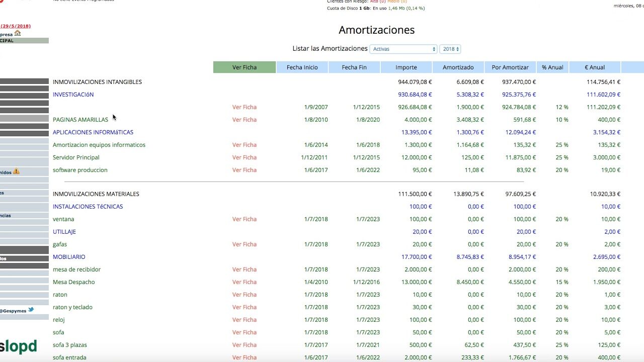This screenshot has height=362, width=644.
Task: Open Ver Ficha for software produccion
Action: [x=245, y=170]
